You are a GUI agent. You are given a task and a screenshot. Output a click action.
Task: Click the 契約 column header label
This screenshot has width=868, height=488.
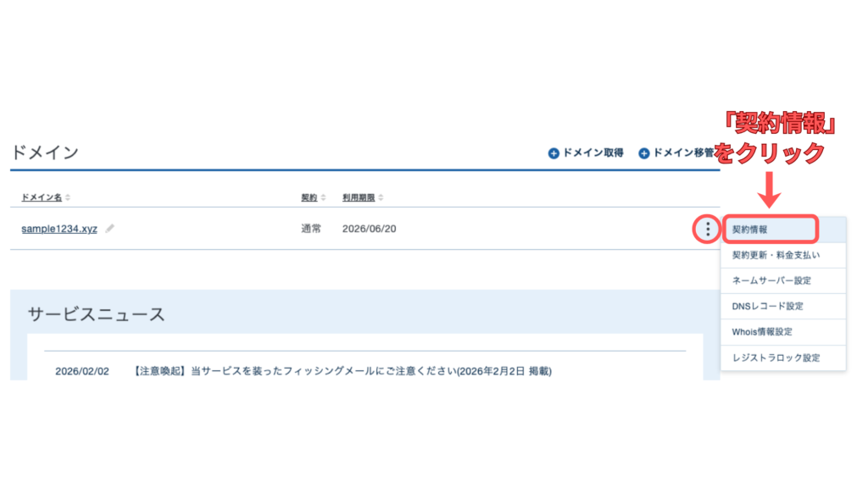coord(309,197)
